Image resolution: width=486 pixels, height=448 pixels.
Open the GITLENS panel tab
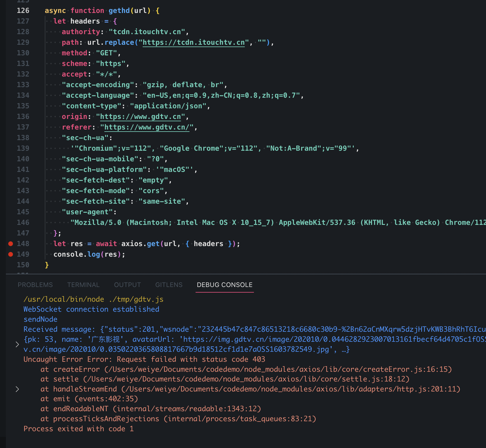click(x=169, y=285)
